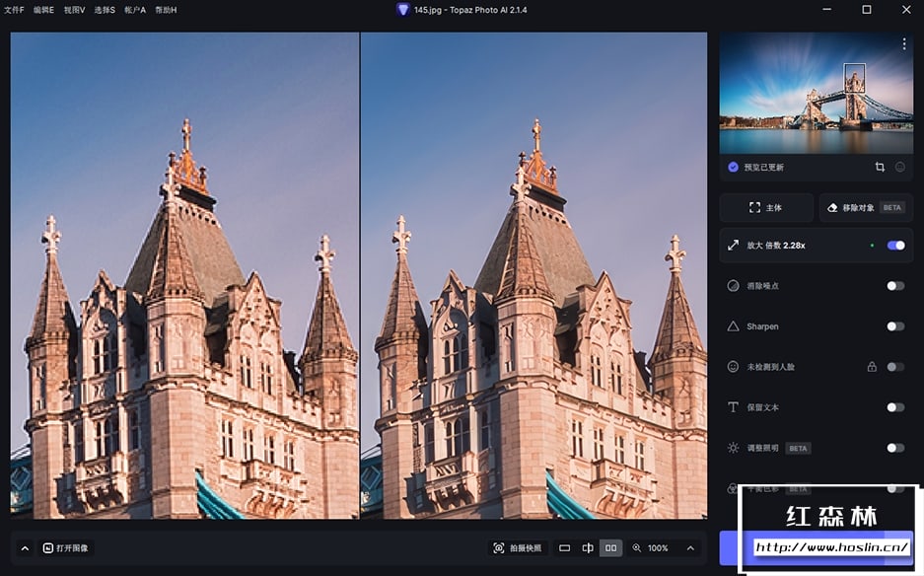Click the BETA badge on 移除对象
Screen dimensions: 924x576
point(891,207)
